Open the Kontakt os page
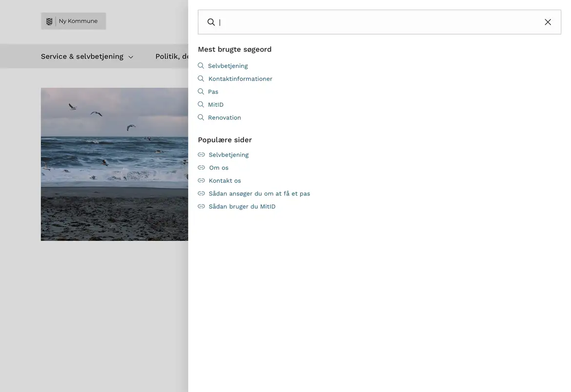The image size is (571, 392). click(x=224, y=180)
